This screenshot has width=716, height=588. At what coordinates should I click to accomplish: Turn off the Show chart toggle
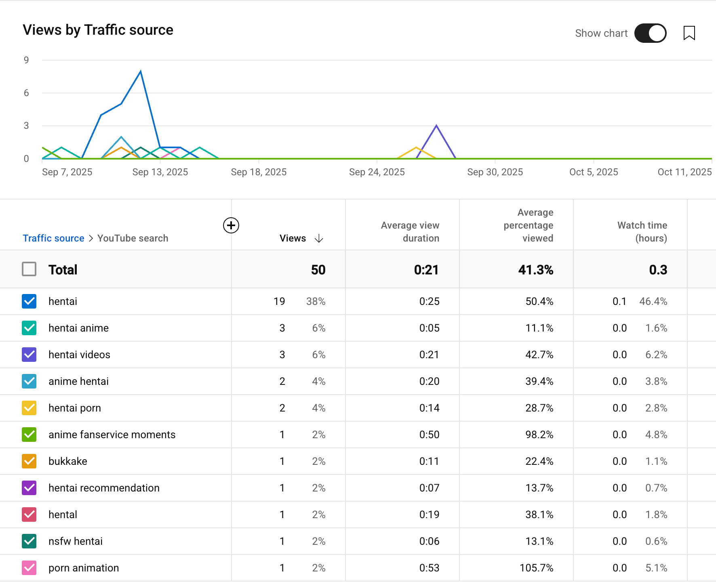[650, 33]
